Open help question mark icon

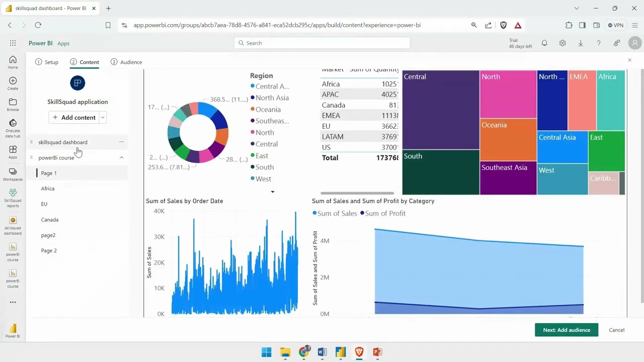[599, 43]
